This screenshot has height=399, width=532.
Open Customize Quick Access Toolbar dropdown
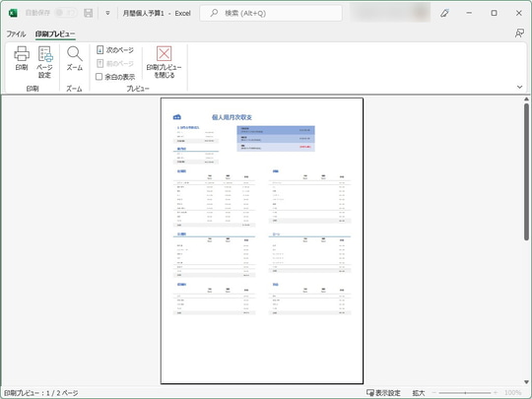pyautogui.click(x=107, y=13)
